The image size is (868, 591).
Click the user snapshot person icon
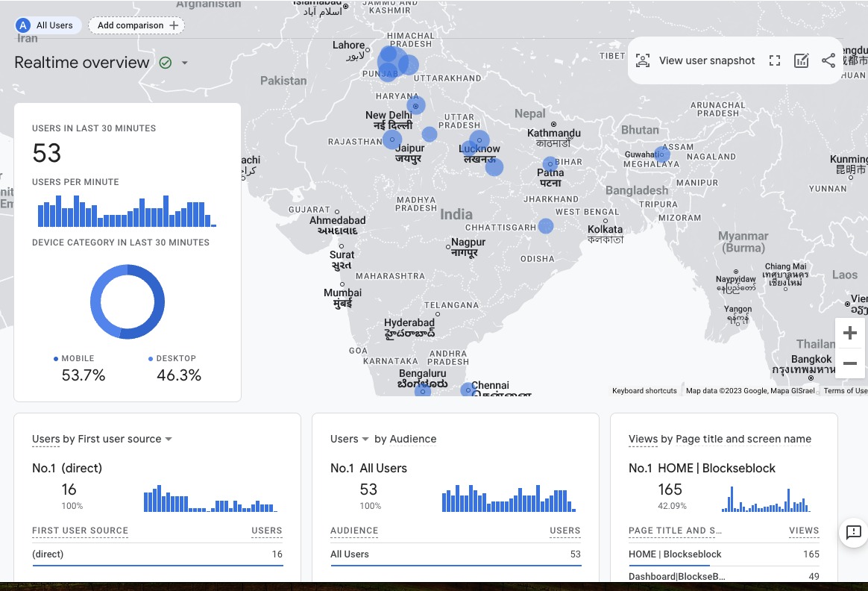(x=643, y=60)
